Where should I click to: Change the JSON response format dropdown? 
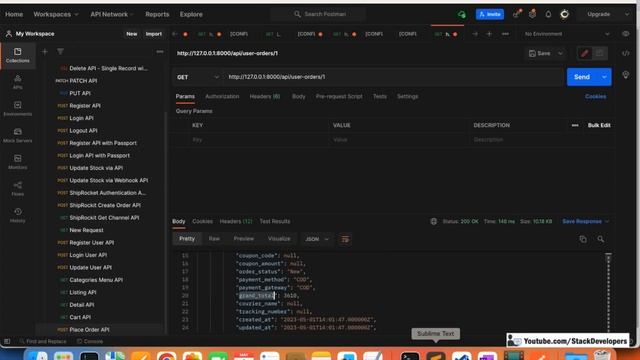point(317,239)
